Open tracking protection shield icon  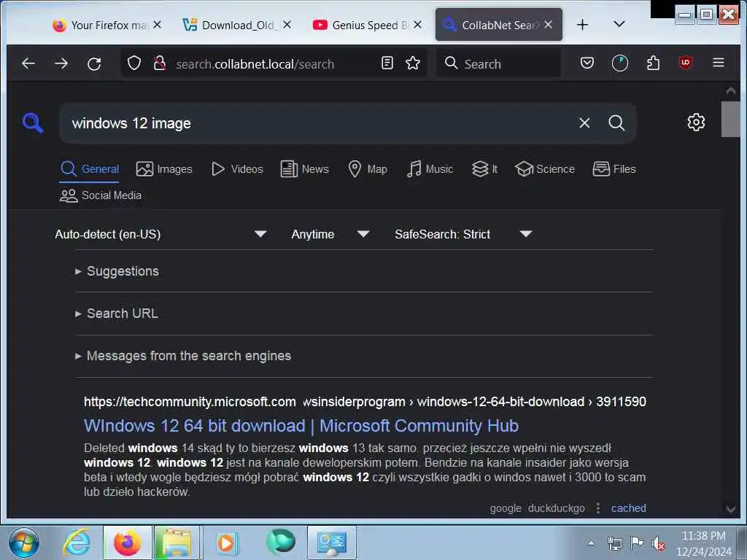tap(134, 63)
